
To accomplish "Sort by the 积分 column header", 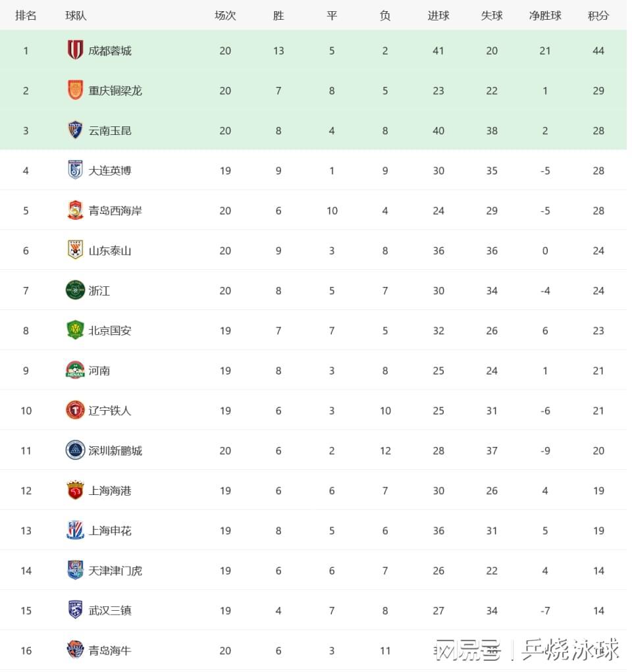I will (x=598, y=16).
